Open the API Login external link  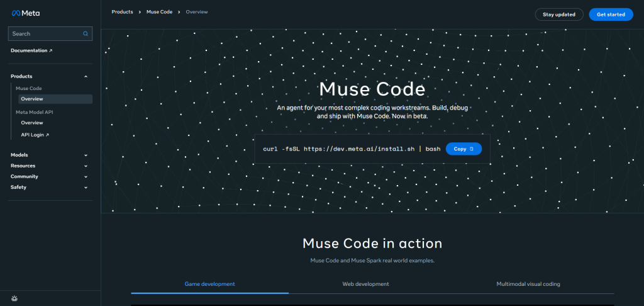(35, 135)
